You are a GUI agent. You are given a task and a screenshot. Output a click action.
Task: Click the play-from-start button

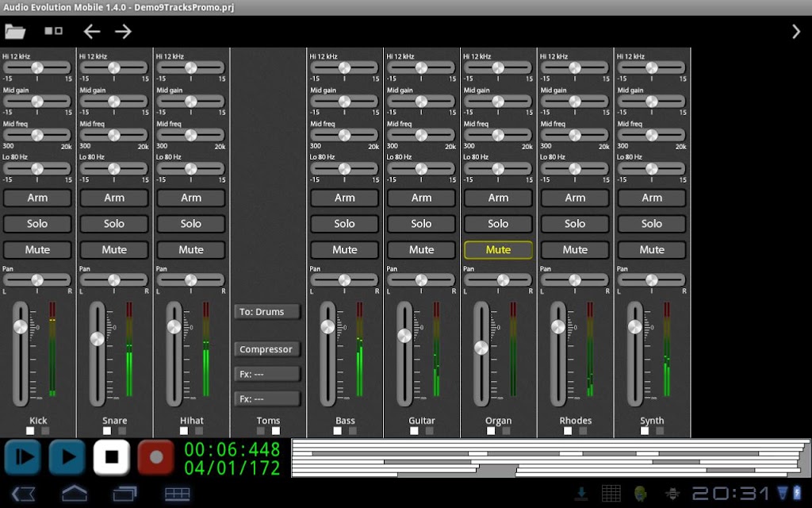pos(22,457)
